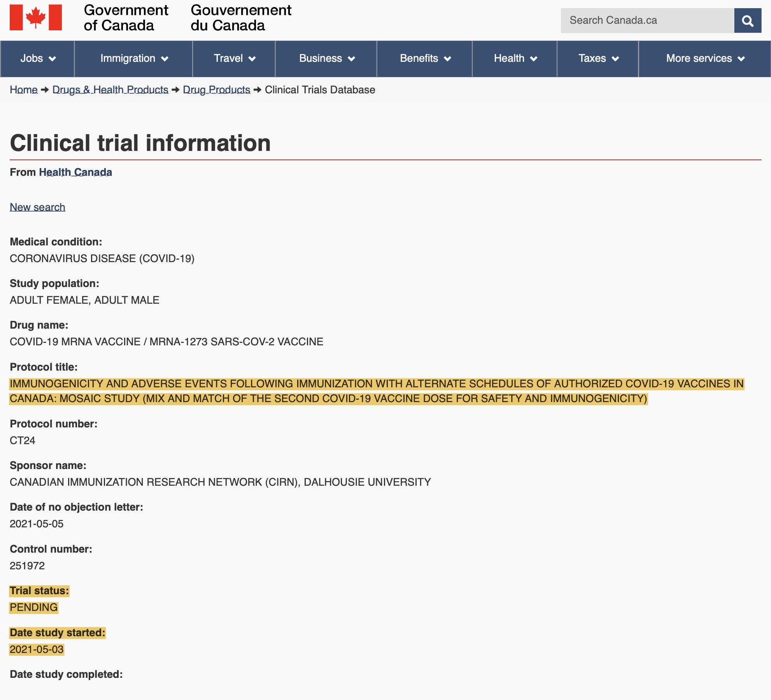
Task: Click the Canadian flag logo
Action: pos(36,17)
